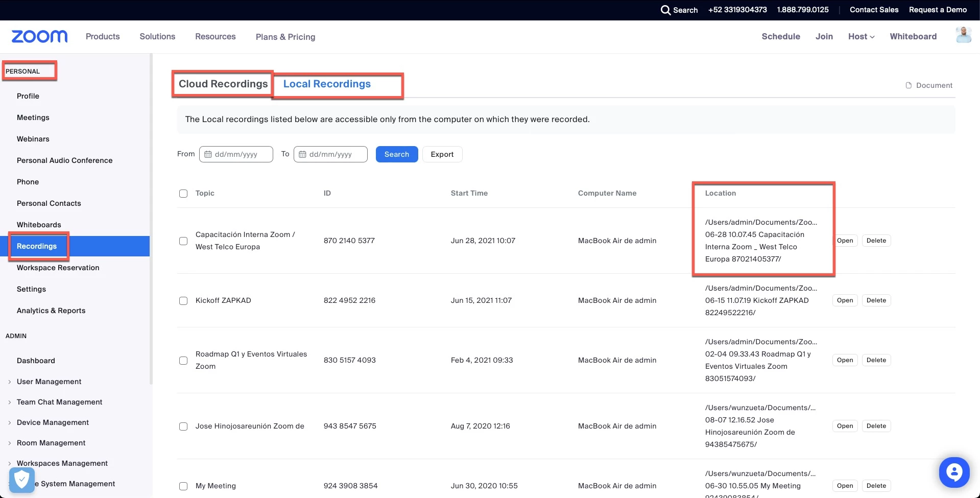Screen dimensions: 980x498
Task: Click the sidebar vertical scrollbar
Action: [x=151, y=220]
